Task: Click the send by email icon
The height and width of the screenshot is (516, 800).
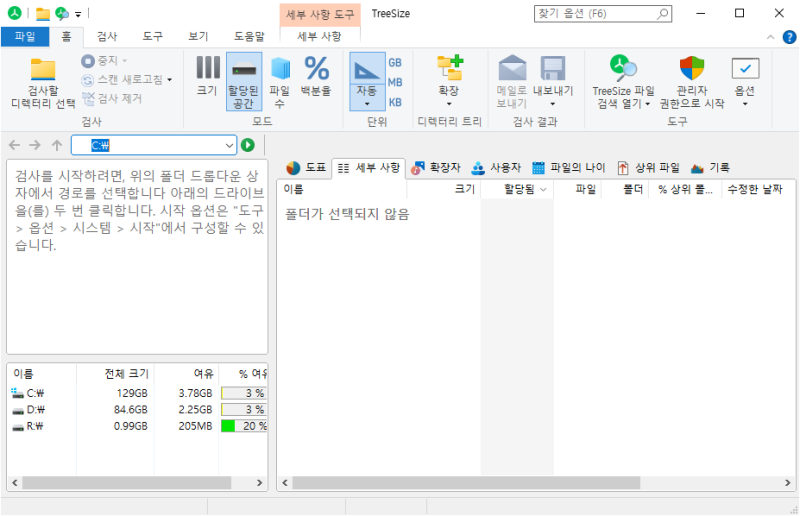Action: point(512,68)
